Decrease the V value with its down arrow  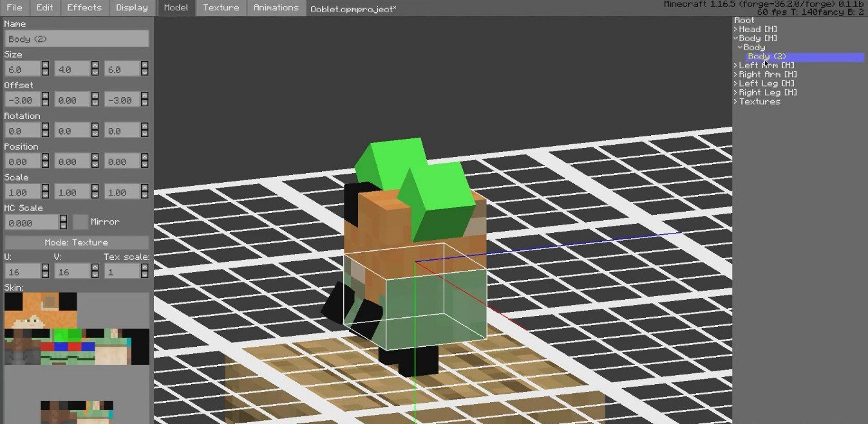(95, 275)
